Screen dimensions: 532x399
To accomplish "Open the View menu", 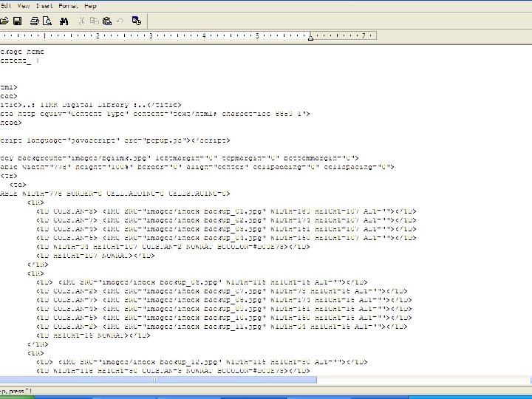I will [x=24, y=6].
